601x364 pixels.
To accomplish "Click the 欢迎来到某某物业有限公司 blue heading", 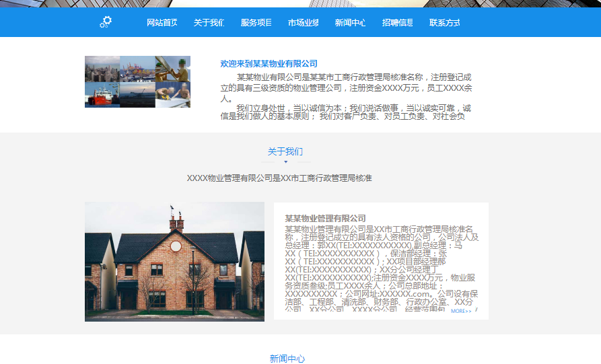I will (269, 64).
